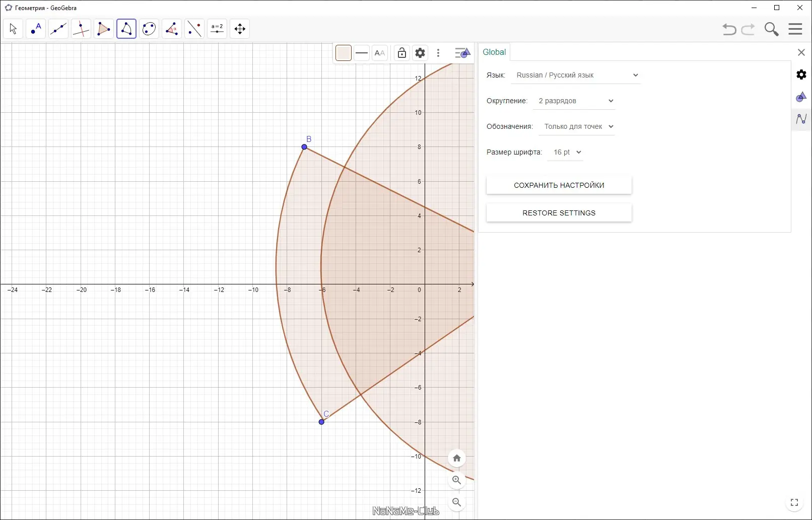Open more options three-dot menu
Viewport: 812px width, 520px height.
click(x=438, y=53)
